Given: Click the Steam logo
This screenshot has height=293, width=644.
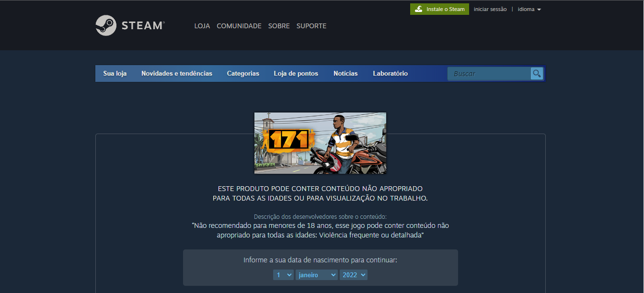Looking at the screenshot, I should 130,25.
